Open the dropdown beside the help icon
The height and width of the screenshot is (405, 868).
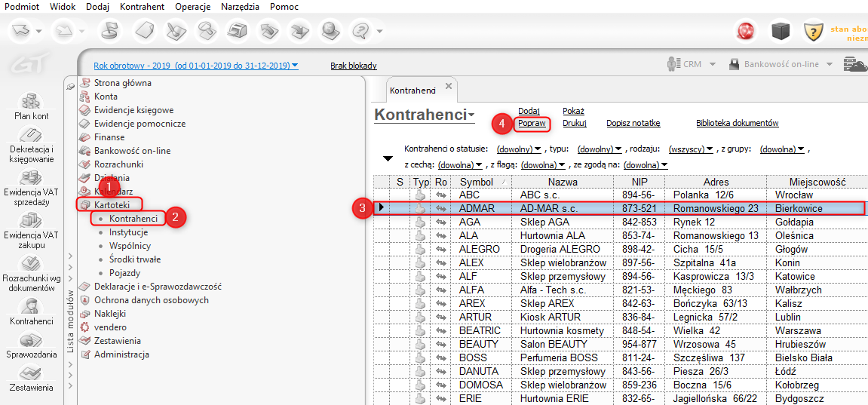pos(380,31)
